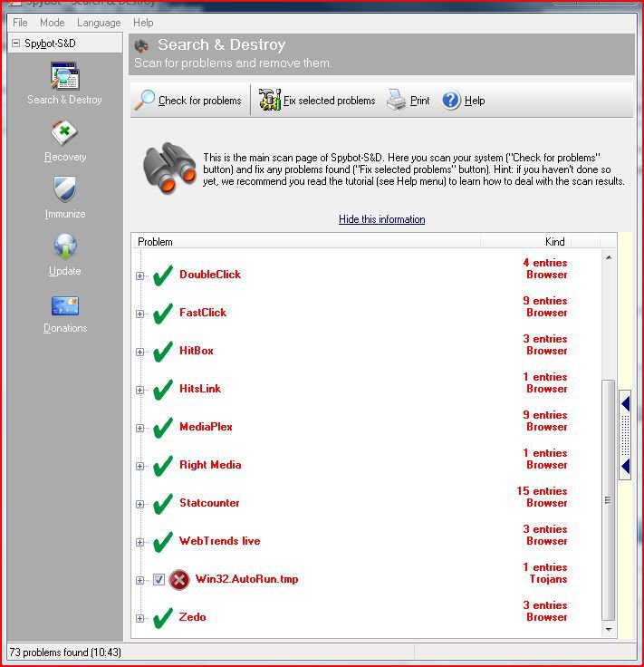The image size is (644, 667).
Task: Open the Search & Destroy sidebar icon
Action: (x=64, y=76)
